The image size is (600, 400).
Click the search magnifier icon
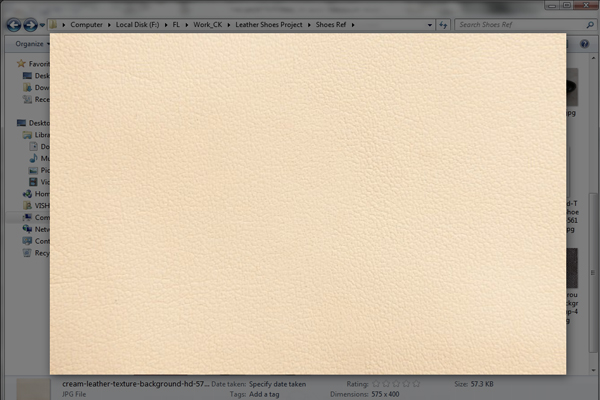tap(590, 25)
